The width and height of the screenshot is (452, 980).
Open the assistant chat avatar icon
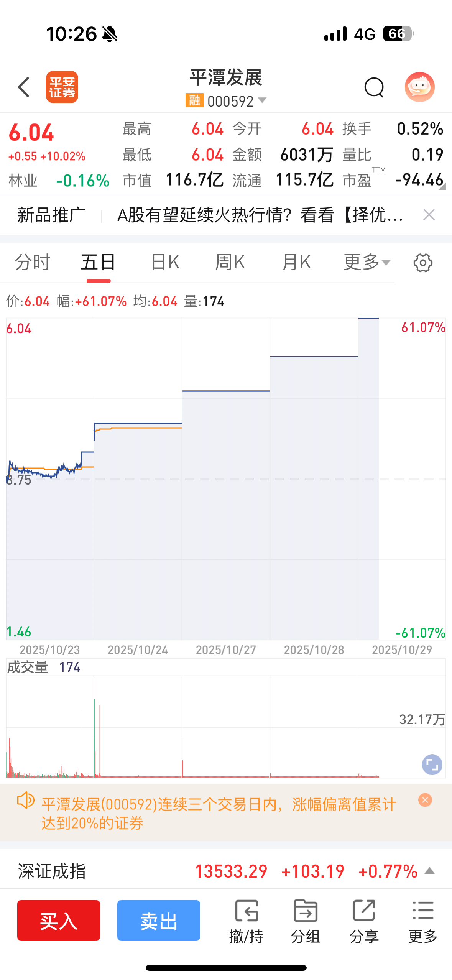419,87
